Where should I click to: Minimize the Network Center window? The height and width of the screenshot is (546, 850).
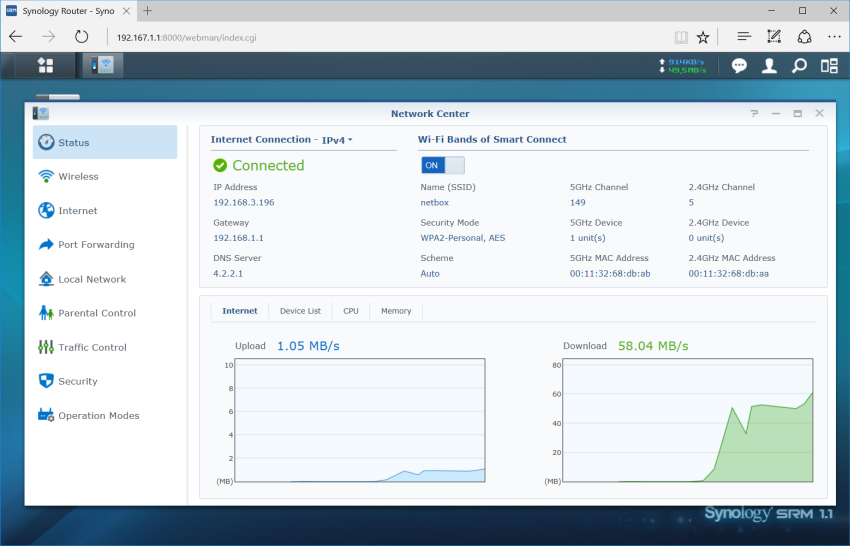click(x=776, y=113)
